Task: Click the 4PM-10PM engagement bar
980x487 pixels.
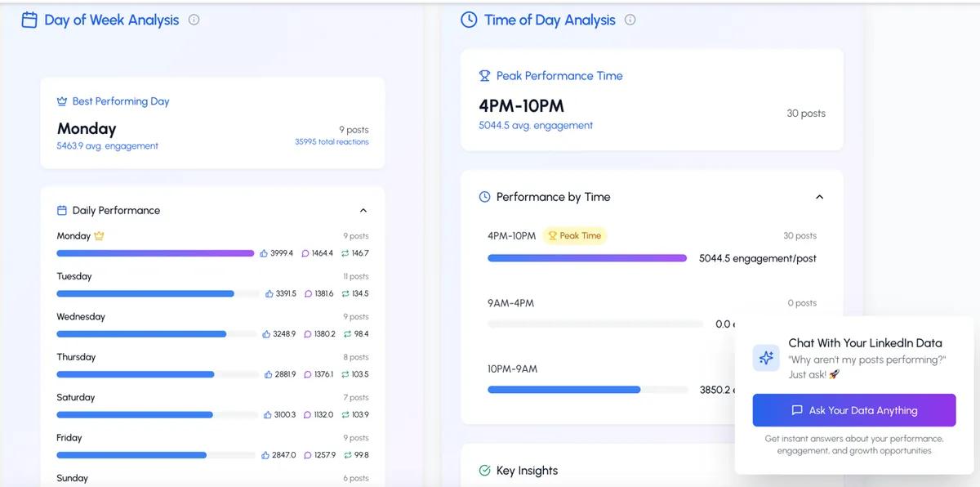Action: pos(586,258)
